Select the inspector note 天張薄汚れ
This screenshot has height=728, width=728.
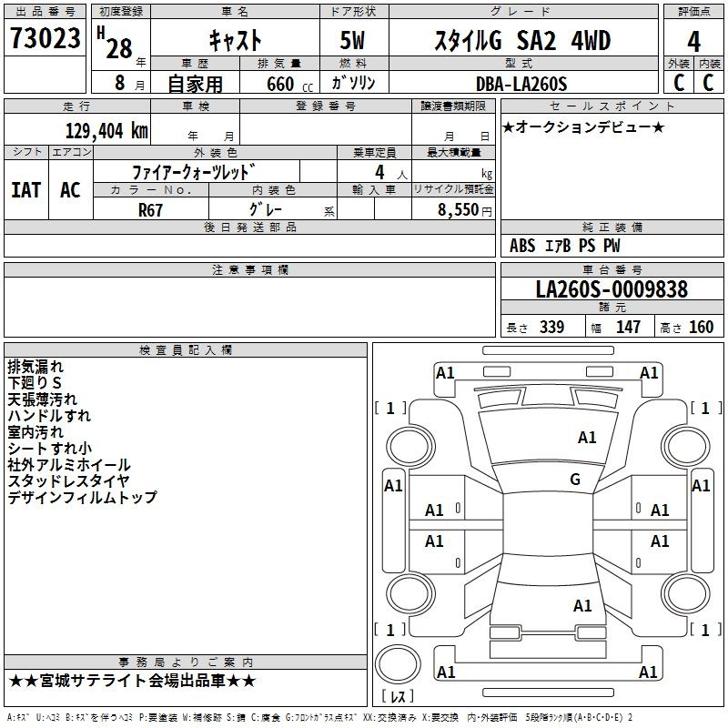pyautogui.click(x=42, y=399)
